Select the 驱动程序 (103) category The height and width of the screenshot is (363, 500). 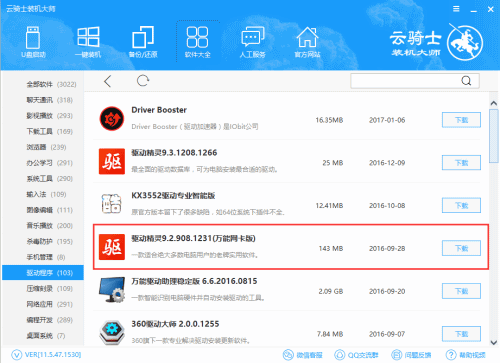click(43, 273)
